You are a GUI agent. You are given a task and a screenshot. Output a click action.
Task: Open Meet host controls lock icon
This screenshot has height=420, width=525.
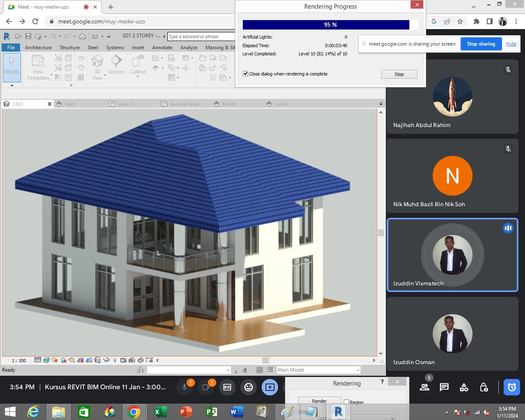click(484, 387)
